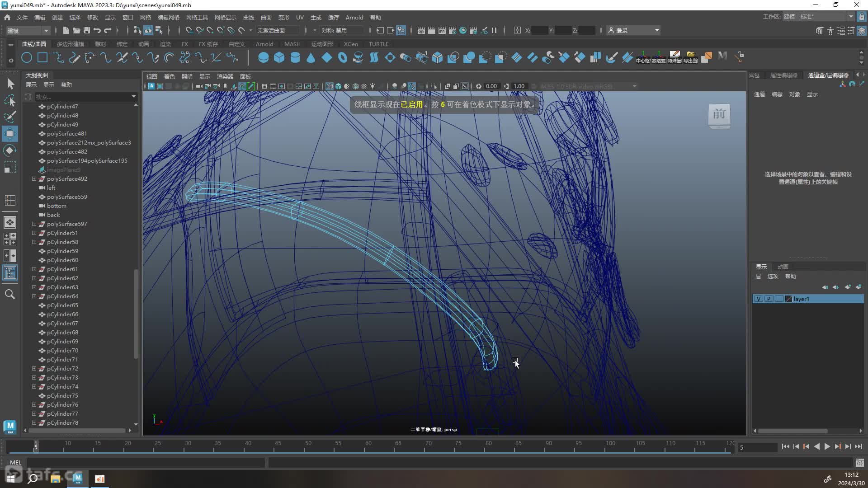Click the NURBS square shelf icon
Screen dimensions: 868x488
point(42,58)
